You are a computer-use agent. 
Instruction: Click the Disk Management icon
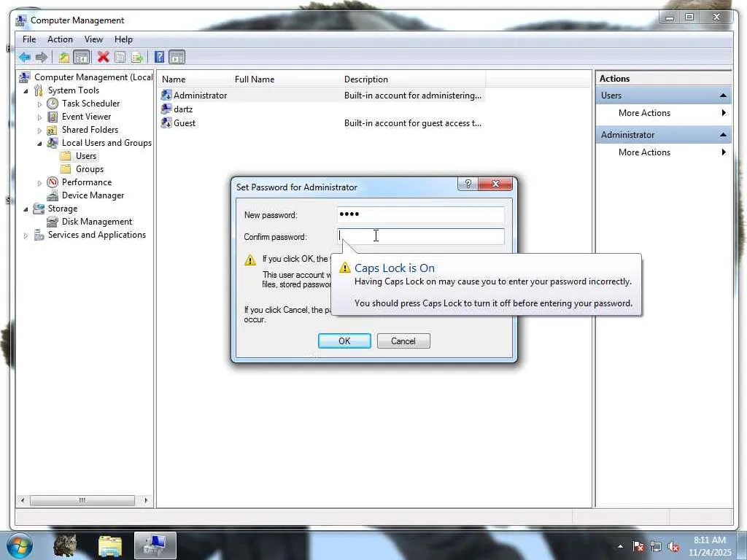[53, 222]
